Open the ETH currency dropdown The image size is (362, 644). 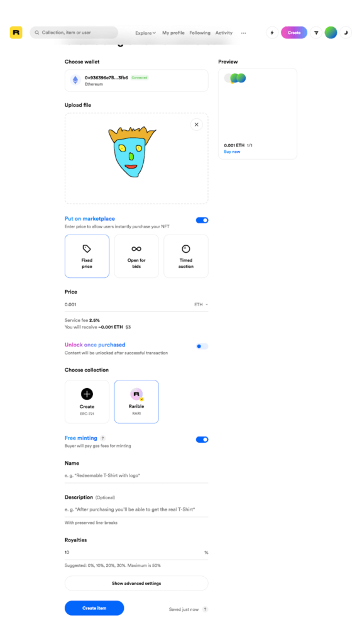tap(201, 305)
